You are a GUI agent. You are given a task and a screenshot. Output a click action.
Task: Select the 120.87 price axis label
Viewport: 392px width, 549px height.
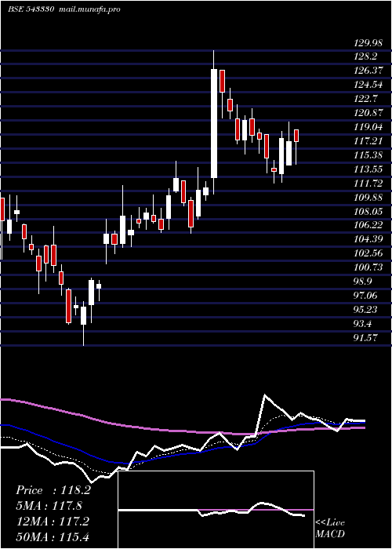368,112
